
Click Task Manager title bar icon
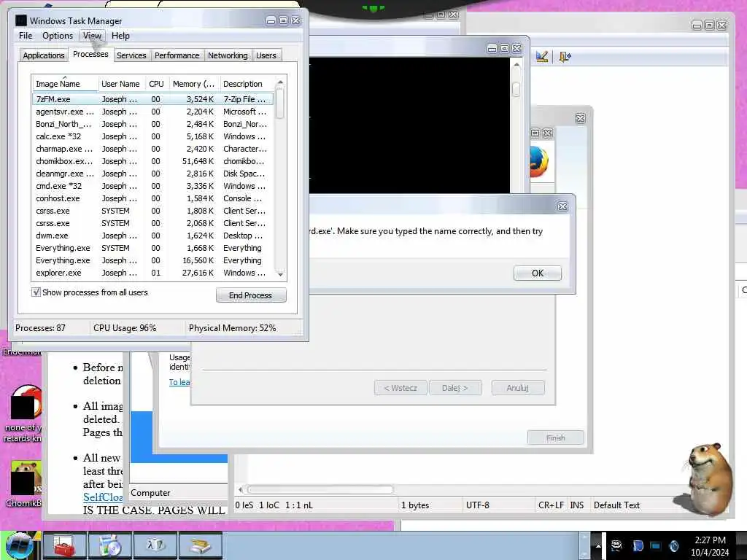[21, 20]
